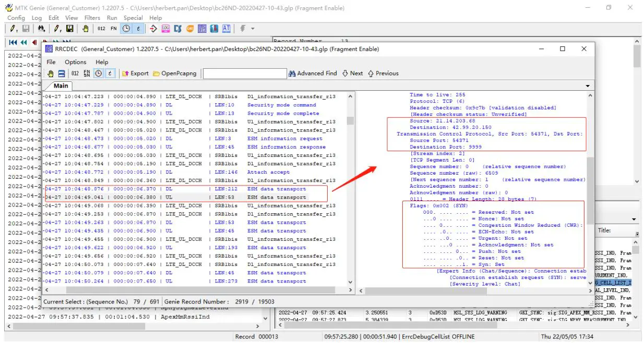Toggle the 012 sequence number button in RRCDEC
644x343 pixels.
pos(75,73)
